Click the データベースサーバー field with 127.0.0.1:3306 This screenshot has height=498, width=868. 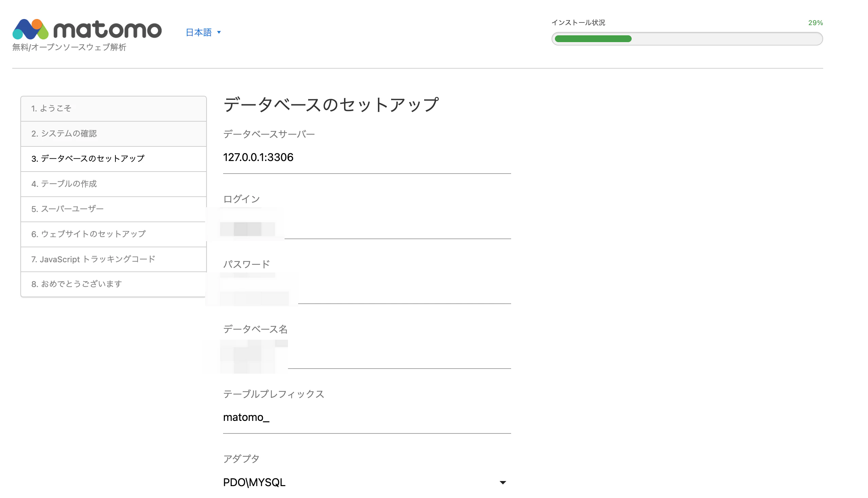pos(367,158)
